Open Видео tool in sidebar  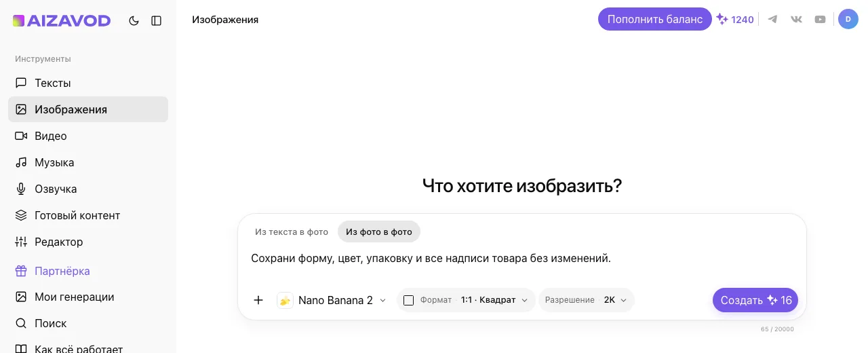(x=88, y=136)
